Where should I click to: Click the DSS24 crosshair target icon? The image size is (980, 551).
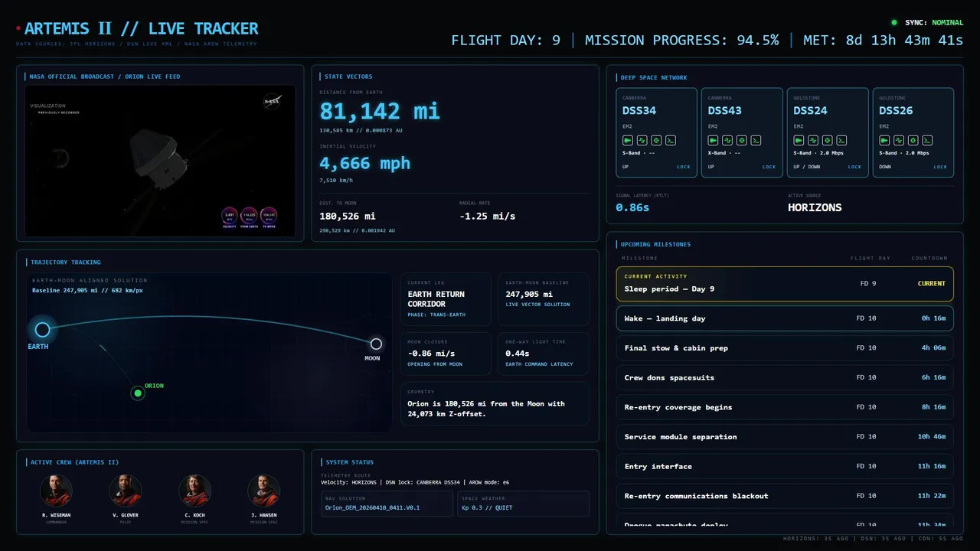828,140
